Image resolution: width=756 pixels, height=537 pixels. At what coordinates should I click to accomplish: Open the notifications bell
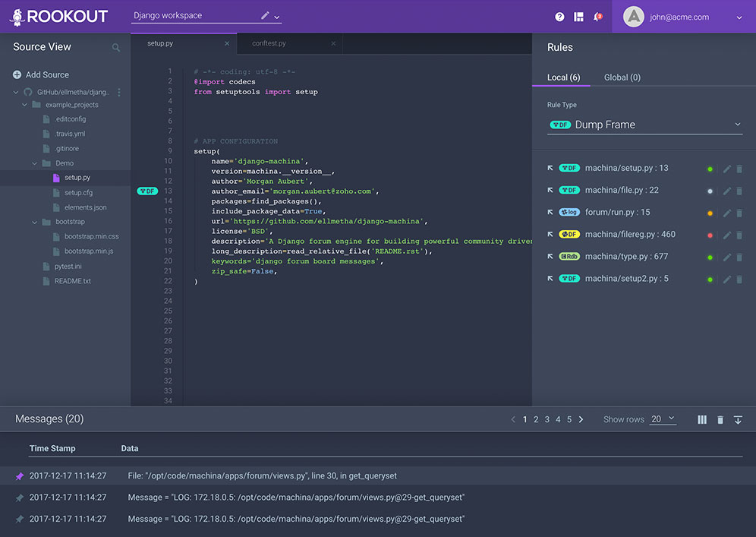tap(597, 17)
